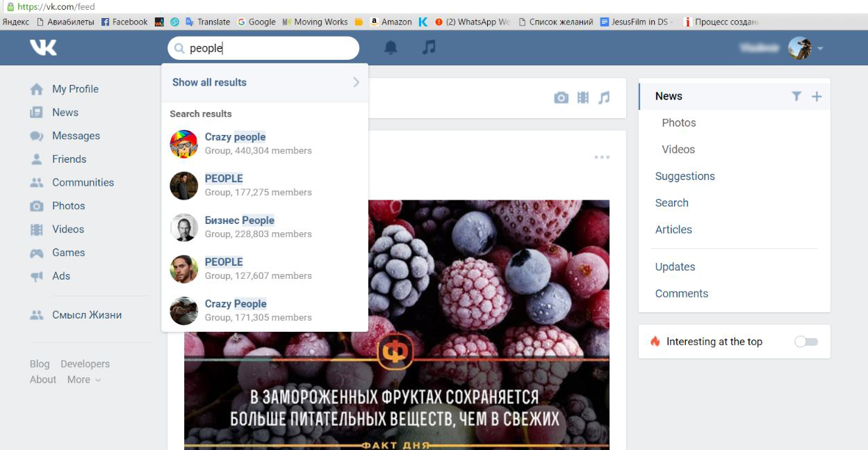Select Photos in the right feed menu

tap(679, 123)
